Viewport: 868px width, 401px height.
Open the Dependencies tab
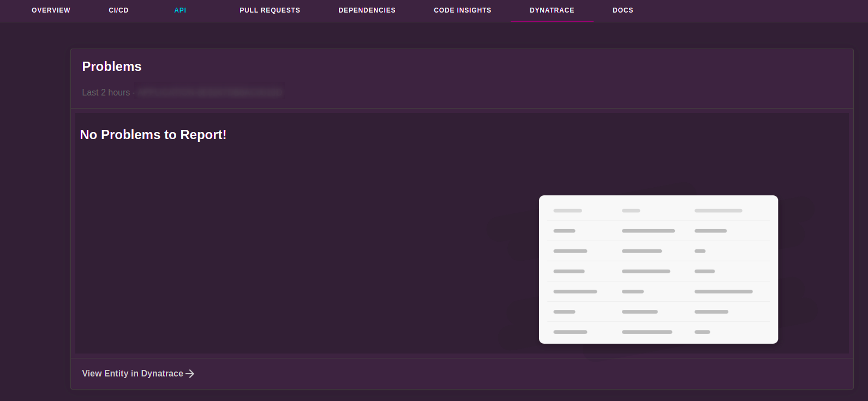[367, 10]
